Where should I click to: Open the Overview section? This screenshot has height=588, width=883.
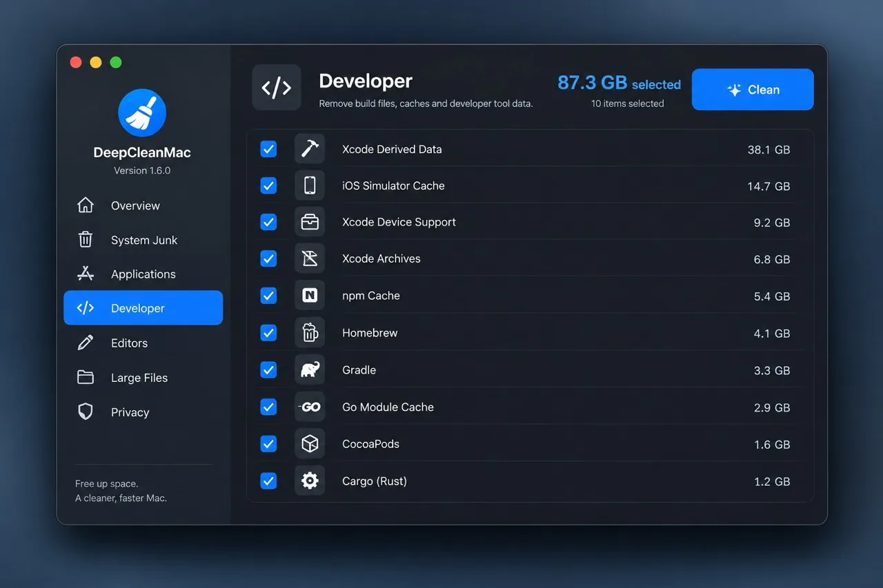click(x=143, y=205)
